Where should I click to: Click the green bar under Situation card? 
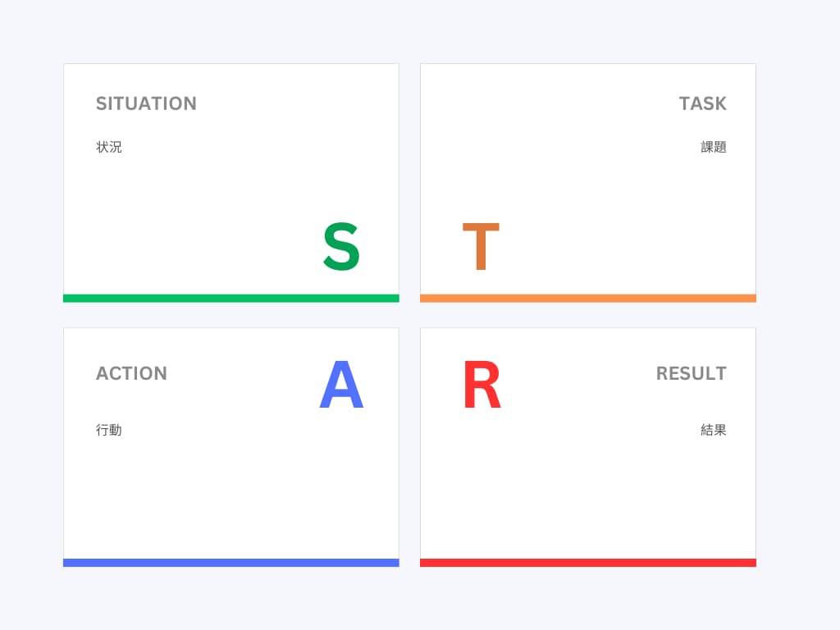tap(231, 298)
